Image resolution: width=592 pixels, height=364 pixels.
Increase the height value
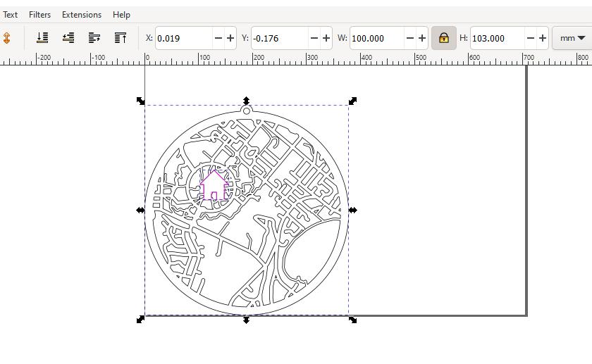tap(543, 38)
